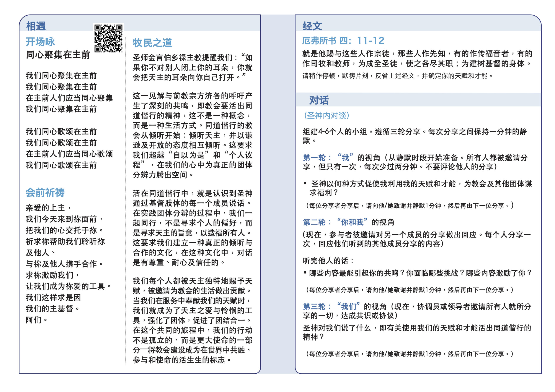Image resolution: width=555 pixels, height=392 pixels.
Task: Click the bullet before 哪些内容最能引起
Action: coord(305,273)
